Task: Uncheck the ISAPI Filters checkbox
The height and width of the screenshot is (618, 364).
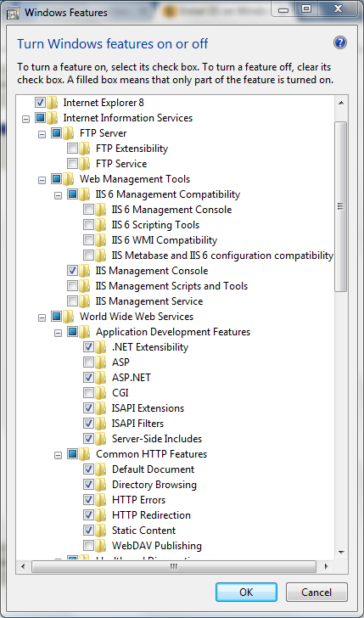Action: [x=88, y=424]
